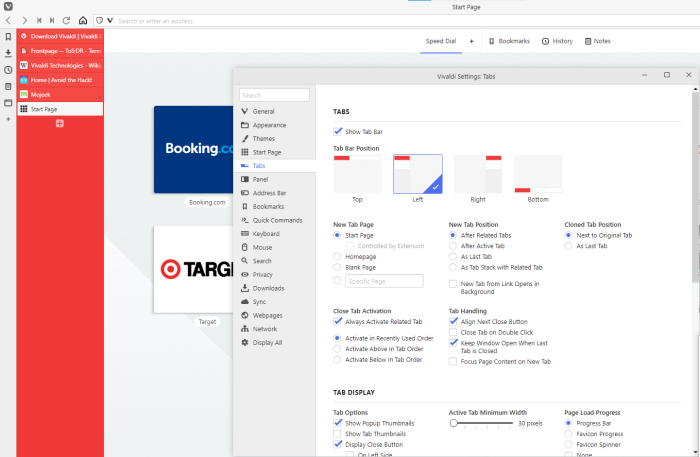
Task: Open the Bookmarks side panel
Action: coord(8,36)
